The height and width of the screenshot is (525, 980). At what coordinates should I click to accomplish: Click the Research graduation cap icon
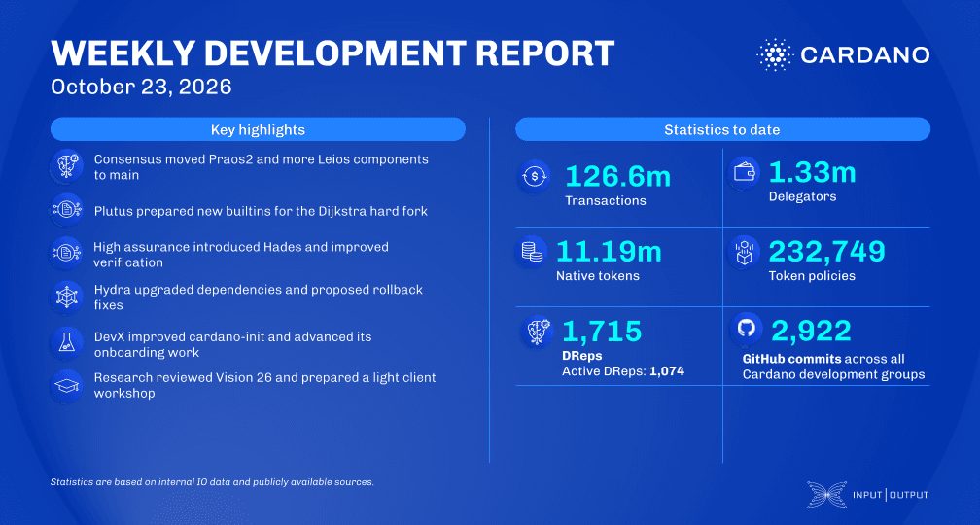[67, 384]
